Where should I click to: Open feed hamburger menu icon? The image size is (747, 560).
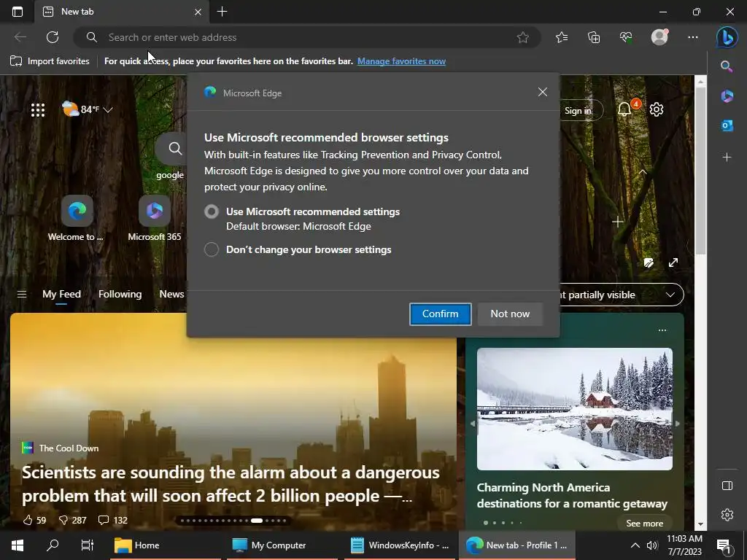click(21, 295)
